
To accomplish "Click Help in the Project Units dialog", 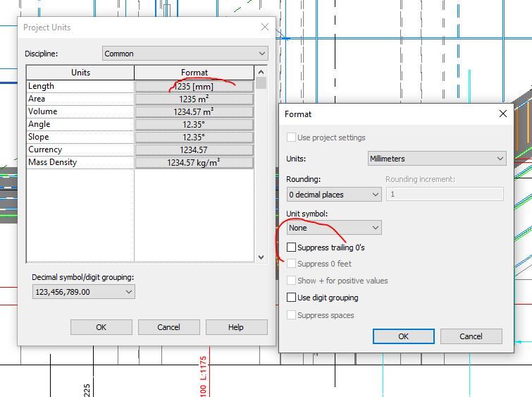I will click(x=236, y=327).
